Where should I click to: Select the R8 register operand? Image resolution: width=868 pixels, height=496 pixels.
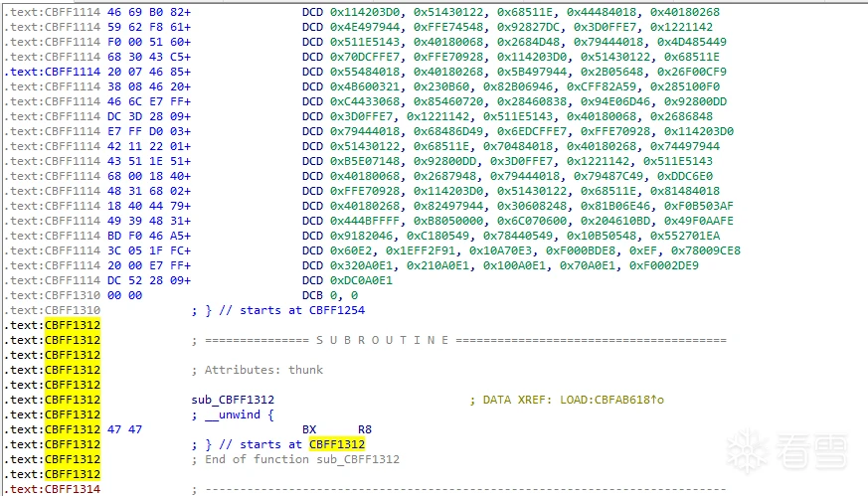(x=364, y=429)
